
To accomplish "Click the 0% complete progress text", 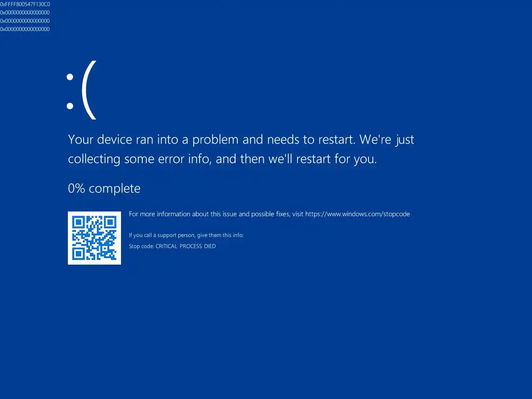I will (104, 188).
